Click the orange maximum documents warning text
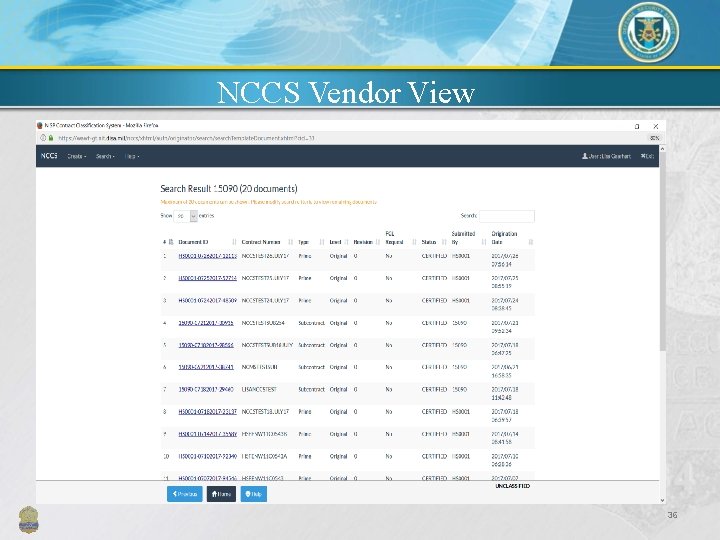This screenshot has height=540, width=720. (269, 202)
